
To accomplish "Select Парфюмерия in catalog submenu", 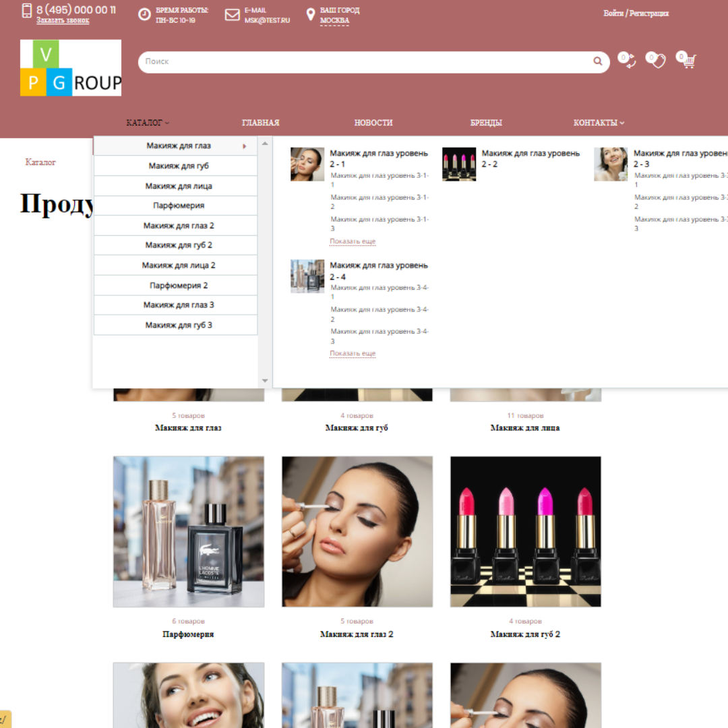I will click(178, 206).
